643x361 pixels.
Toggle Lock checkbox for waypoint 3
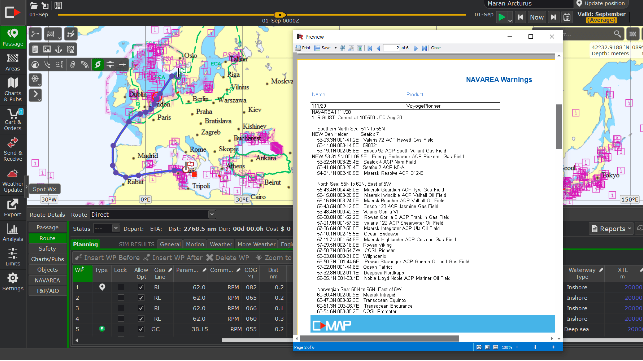121,308
